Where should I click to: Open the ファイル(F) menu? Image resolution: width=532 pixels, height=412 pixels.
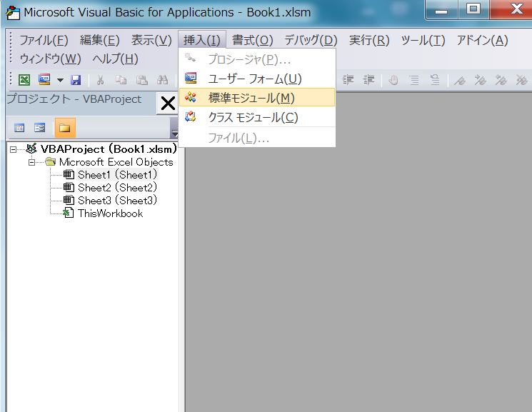[44, 41]
